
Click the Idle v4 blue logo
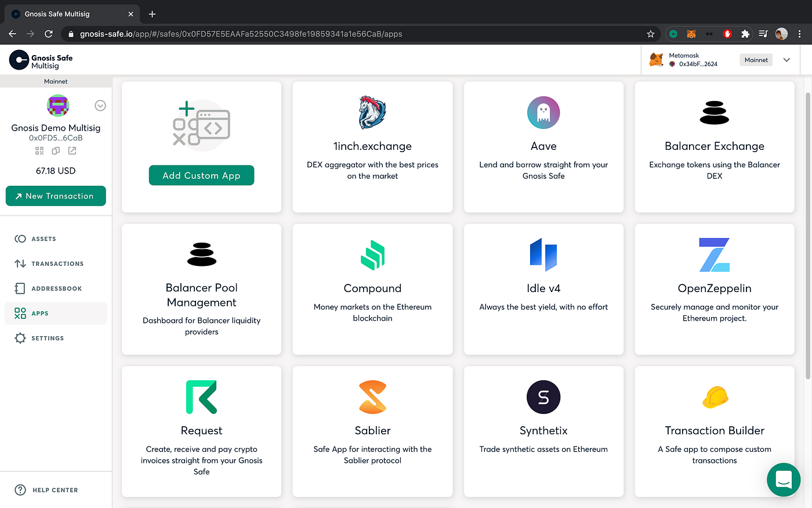543,255
